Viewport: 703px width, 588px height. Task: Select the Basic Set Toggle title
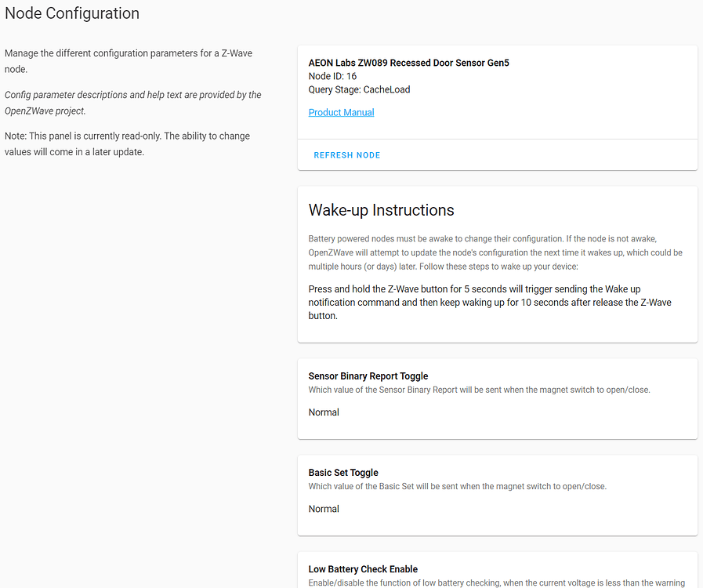[x=343, y=473]
